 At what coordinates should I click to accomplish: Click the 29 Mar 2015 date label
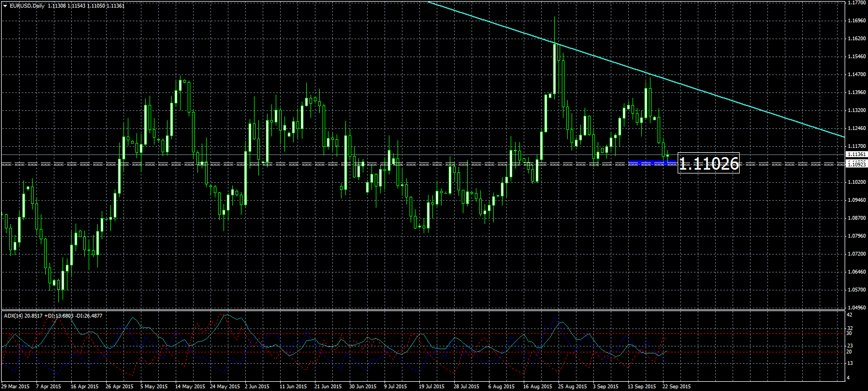coord(16,387)
